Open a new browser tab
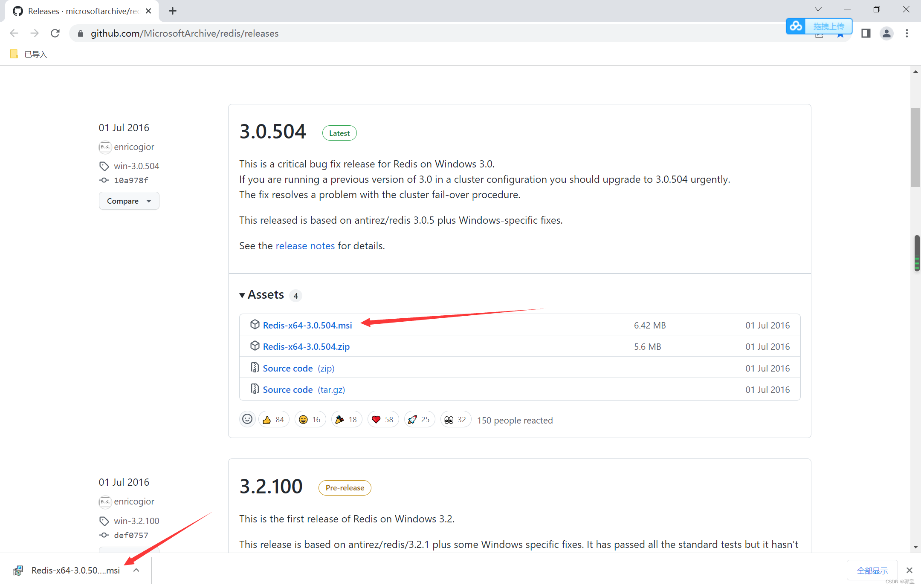 pos(172,11)
